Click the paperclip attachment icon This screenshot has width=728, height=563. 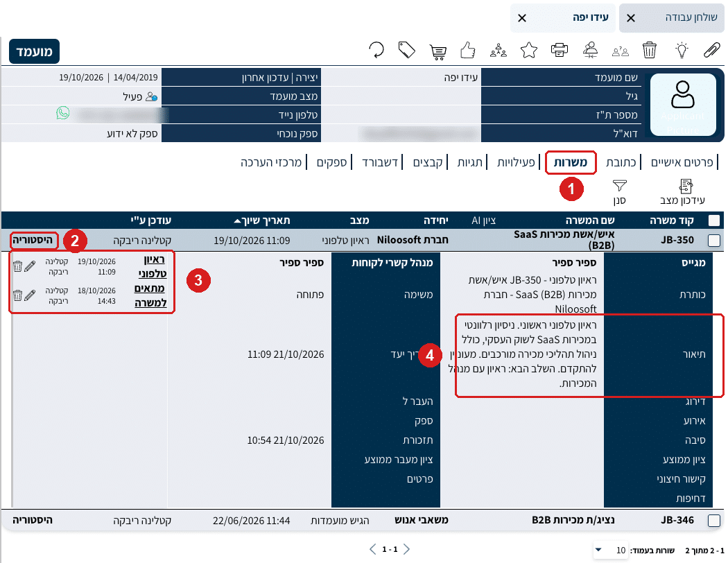click(711, 50)
